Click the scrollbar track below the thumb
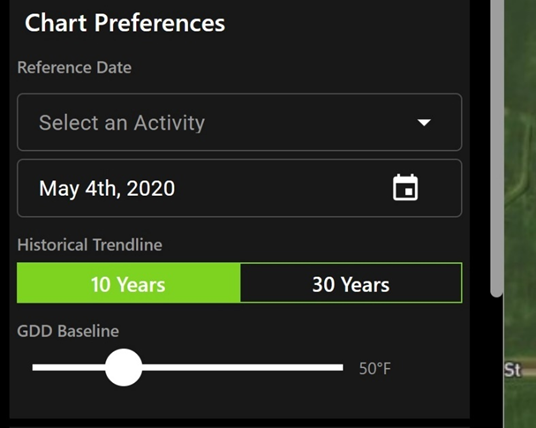The image size is (536, 428). [x=497, y=362]
